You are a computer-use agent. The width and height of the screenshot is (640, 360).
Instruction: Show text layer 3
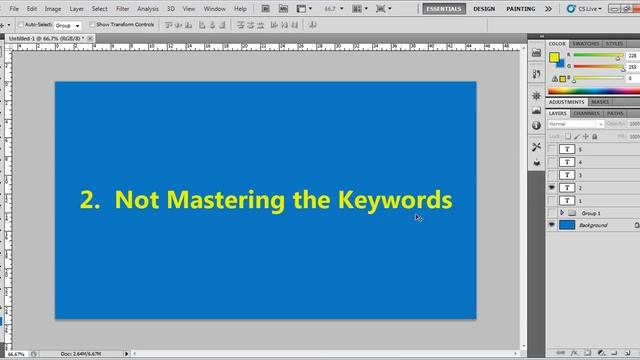tap(552, 175)
